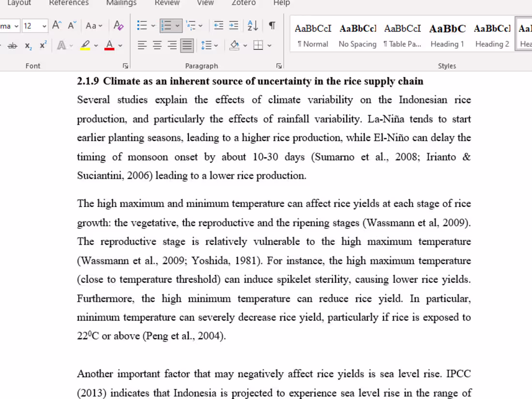Screen dimensions: 532x399
Task: Show or hide paragraph marks
Action: point(272,26)
